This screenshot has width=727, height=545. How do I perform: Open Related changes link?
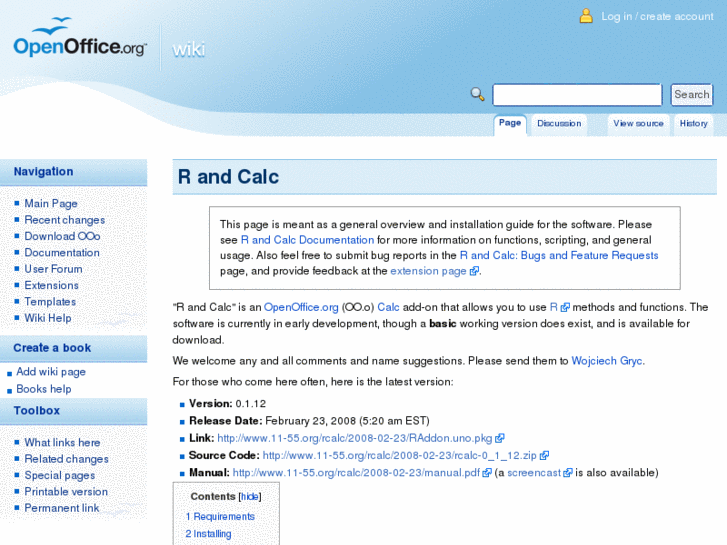pyautogui.click(x=66, y=459)
